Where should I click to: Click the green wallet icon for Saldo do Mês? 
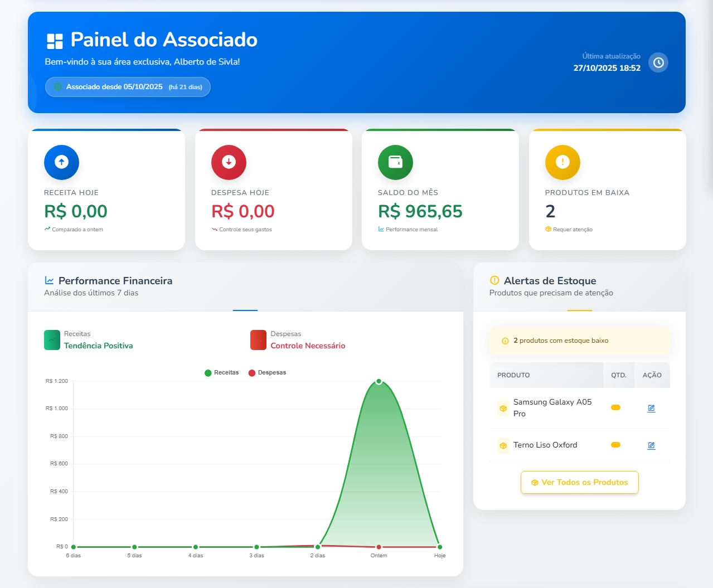tap(395, 162)
